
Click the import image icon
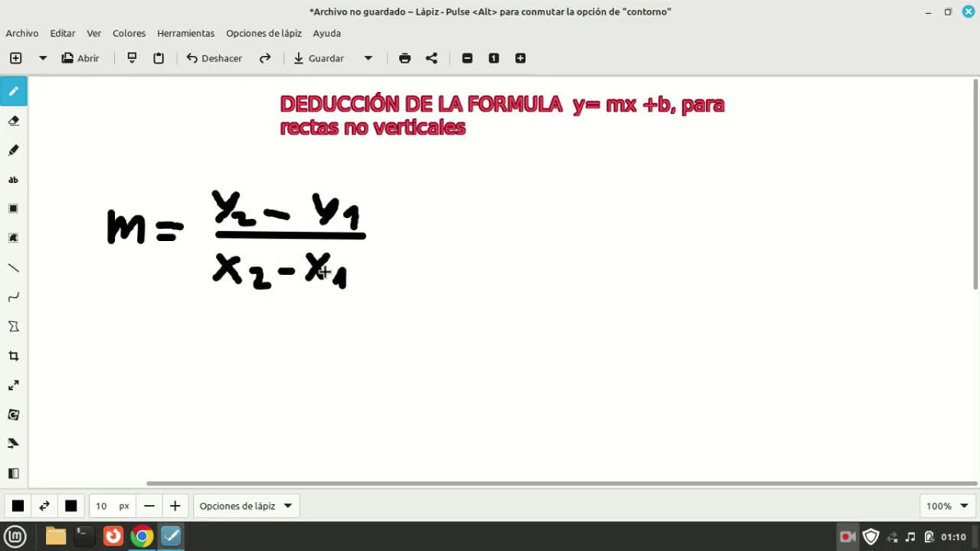tap(132, 58)
